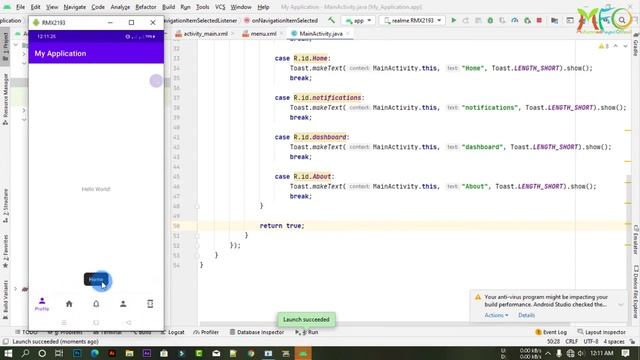Select the MainActivity.java editor tab
640x360 pixels.
click(320, 34)
